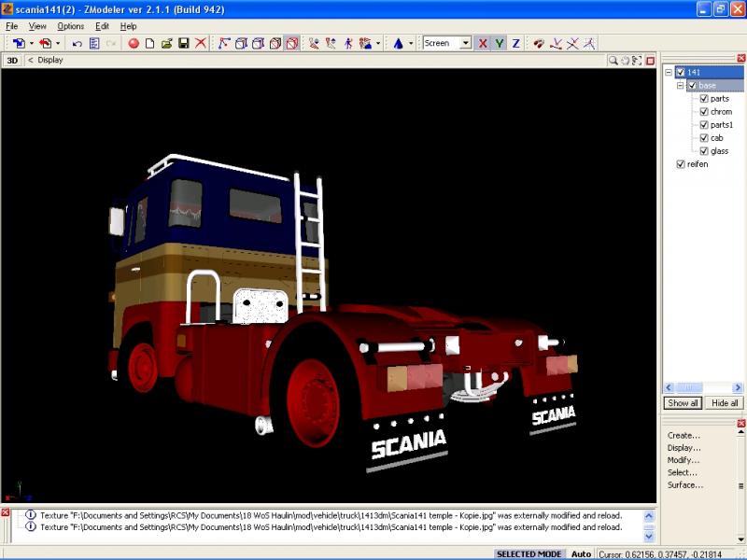Click the Auto status bar indicator
747x560 pixels.
pos(581,554)
